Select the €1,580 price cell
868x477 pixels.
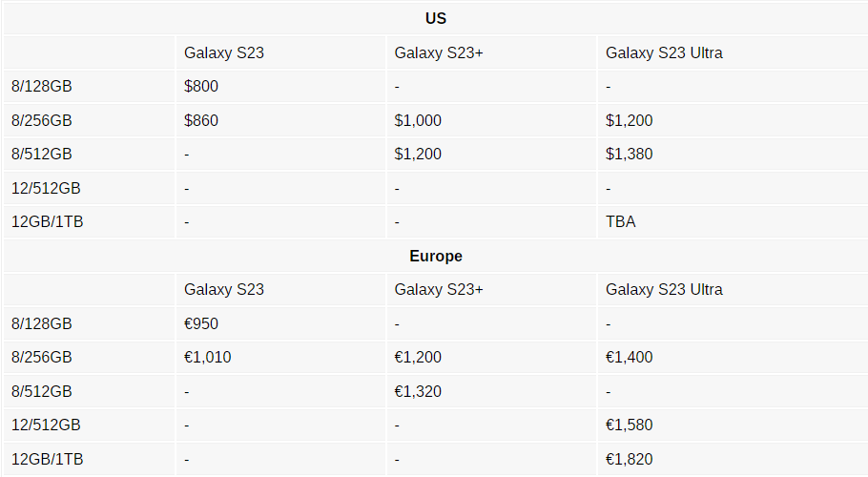(629, 425)
